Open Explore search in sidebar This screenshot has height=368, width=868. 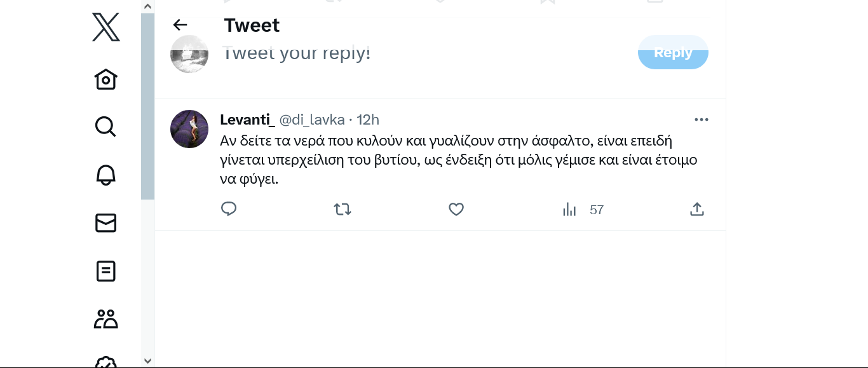(x=105, y=126)
